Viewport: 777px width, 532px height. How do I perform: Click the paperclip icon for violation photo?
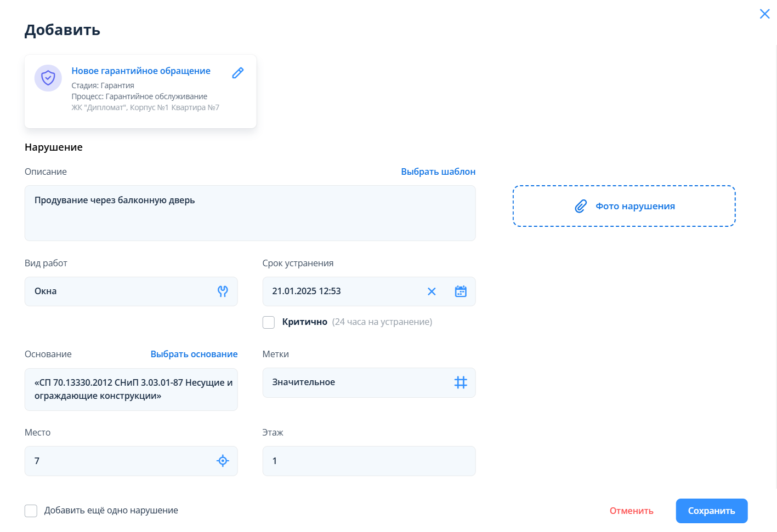[581, 206]
